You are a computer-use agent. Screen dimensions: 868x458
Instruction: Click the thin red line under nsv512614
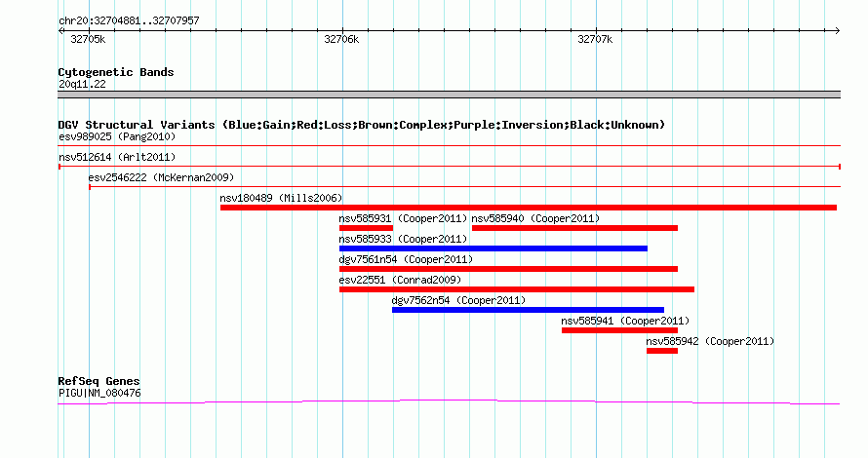pos(449,167)
